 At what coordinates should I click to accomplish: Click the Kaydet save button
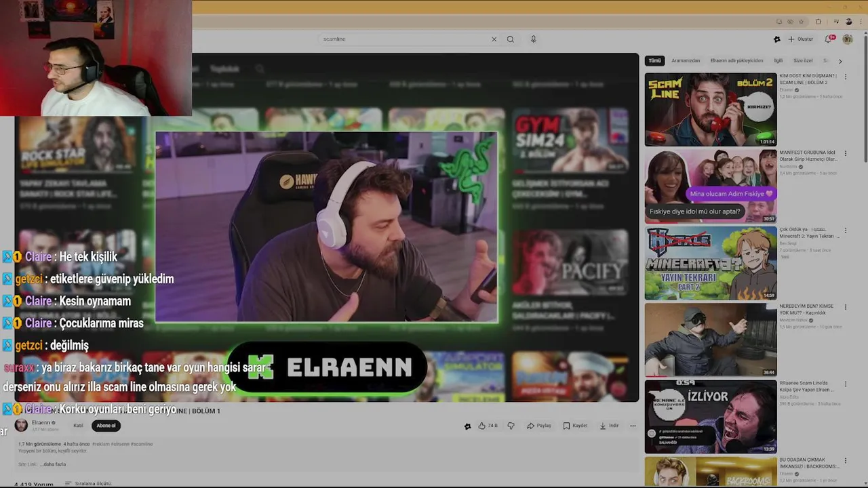pyautogui.click(x=575, y=426)
